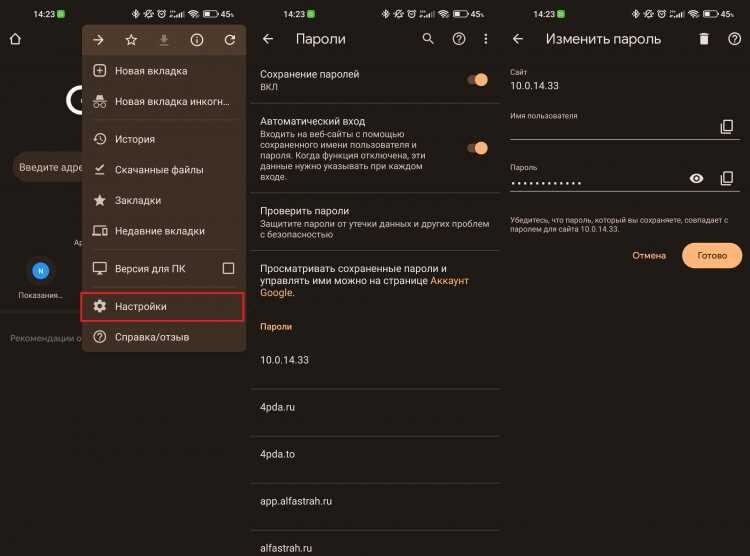Search passwords with the magnifier icon
This screenshot has height=556, width=750.
pos(428,39)
